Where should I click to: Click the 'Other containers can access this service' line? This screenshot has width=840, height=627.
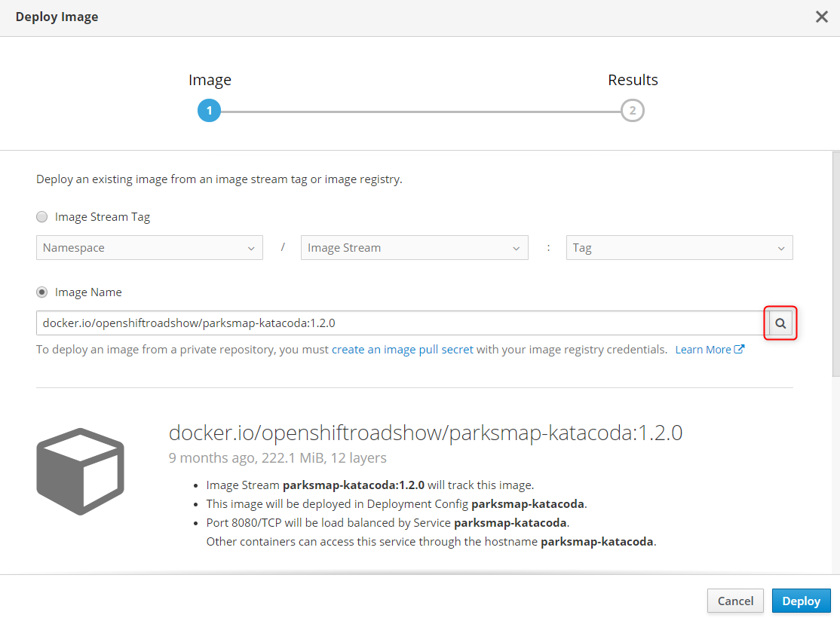point(431,541)
